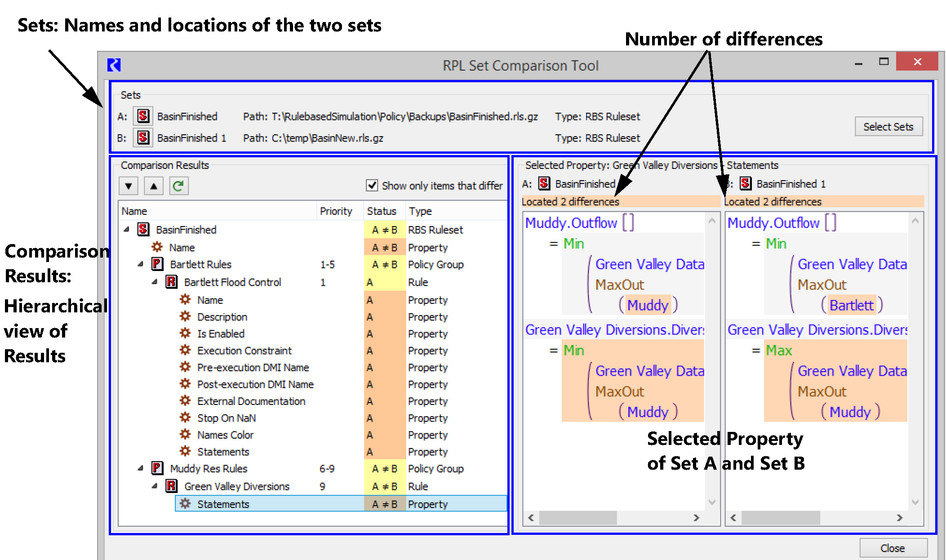Screen dimensions: 946x560
Task: Click the previous difference up-arrow button
Action: pos(154,186)
